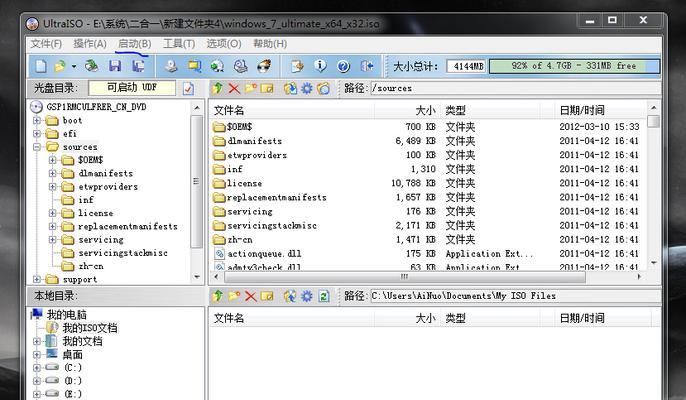Image resolution: width=686 pixels, height=400 pixels.
Task: Click the Make CD/DVD image drive icon
Action: click(171, 66)
